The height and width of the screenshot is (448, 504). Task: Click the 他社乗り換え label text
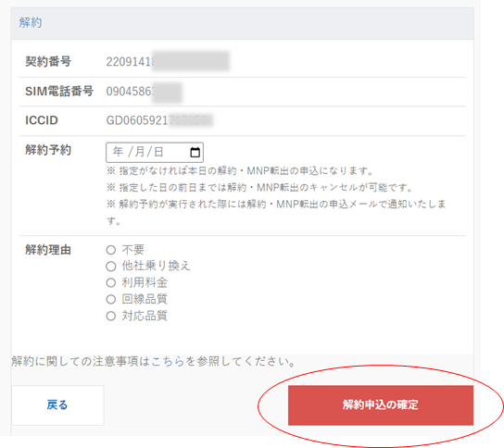(156, 266)
